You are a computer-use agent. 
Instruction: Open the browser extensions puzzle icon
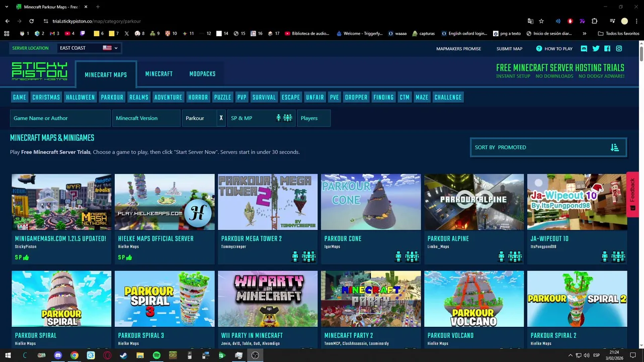coord(594,21)
